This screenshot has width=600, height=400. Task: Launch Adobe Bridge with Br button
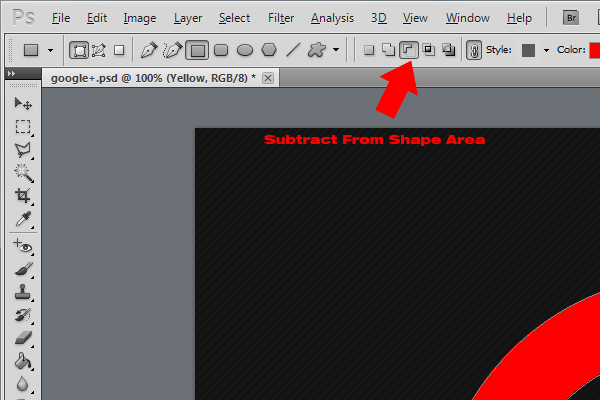tap(571, 18)
